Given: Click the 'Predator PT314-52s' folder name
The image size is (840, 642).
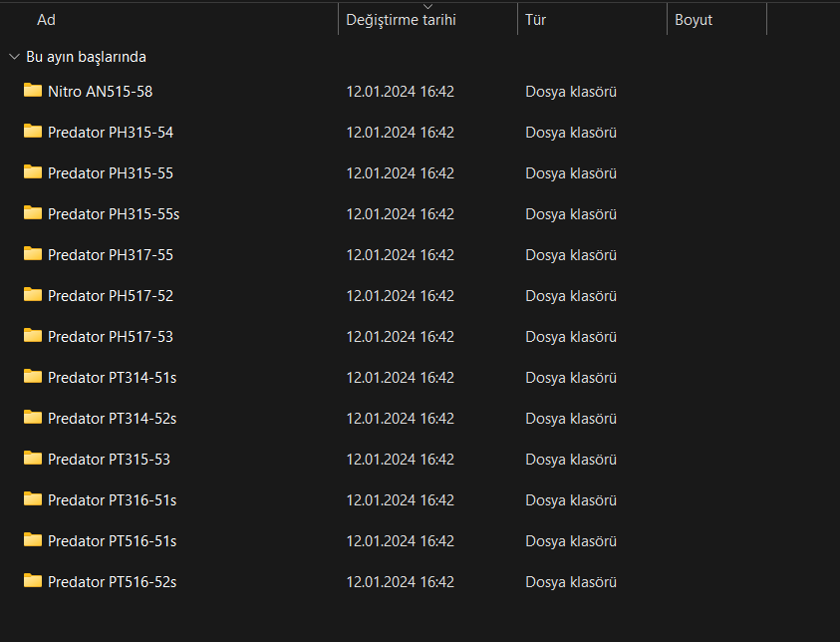Looking at the screenshot, I should click(112, 419).
